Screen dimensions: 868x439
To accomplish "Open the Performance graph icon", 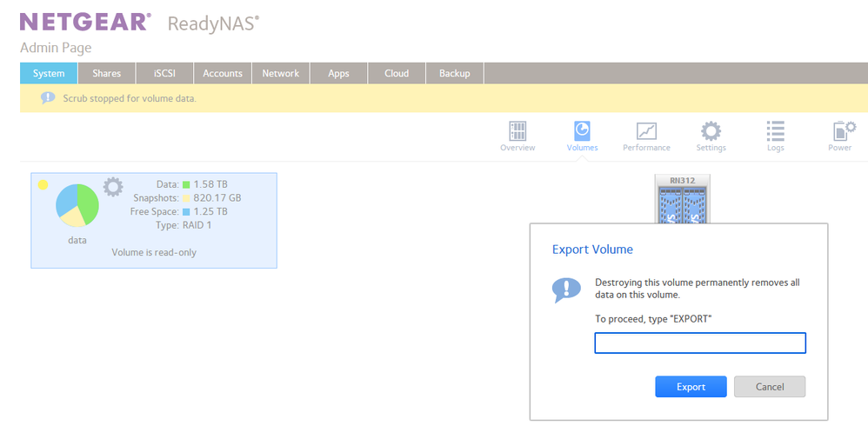I will pyautogui.click(x=646, y=132).
